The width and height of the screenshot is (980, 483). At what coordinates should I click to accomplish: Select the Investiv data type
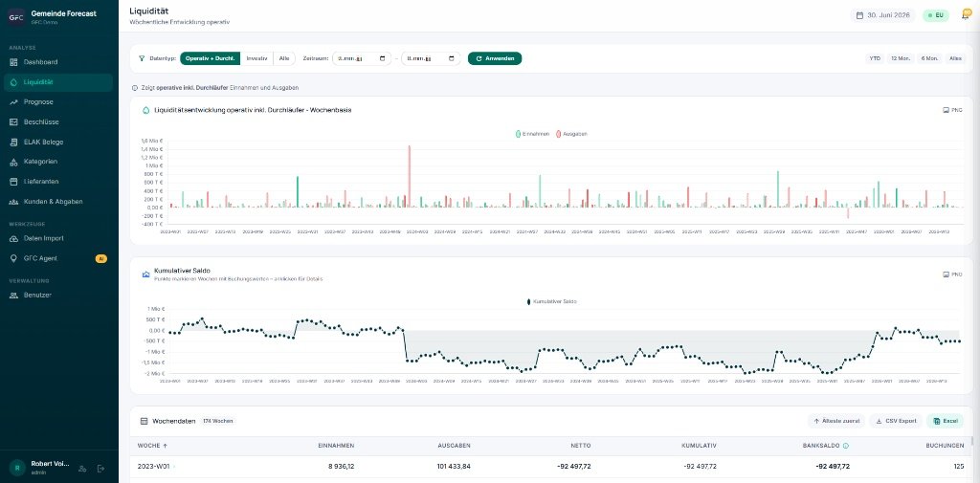pos(256,58)
